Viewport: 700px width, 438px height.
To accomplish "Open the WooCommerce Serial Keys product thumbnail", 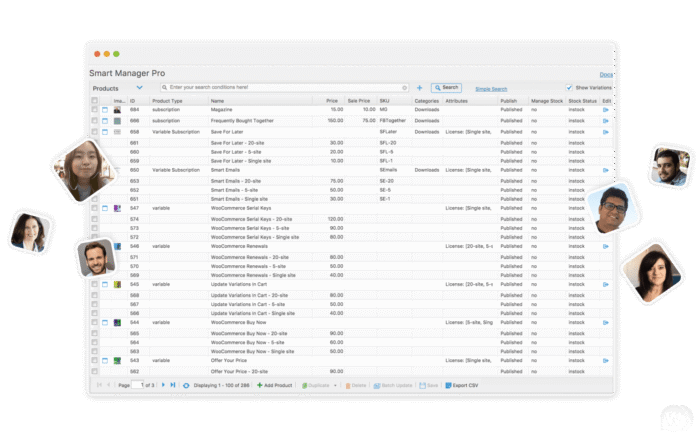I will pyautogui.click(x=117, y=209).
